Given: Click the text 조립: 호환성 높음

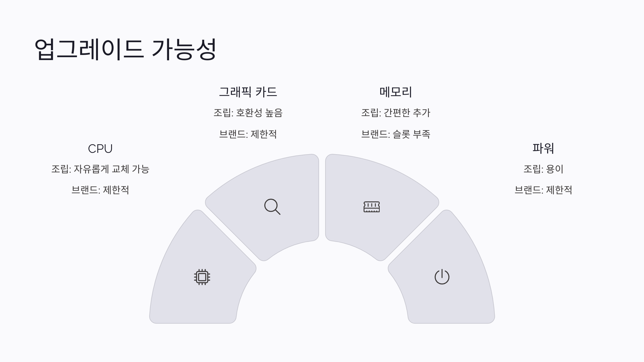Looking at the screenshot, I should 248,113.
